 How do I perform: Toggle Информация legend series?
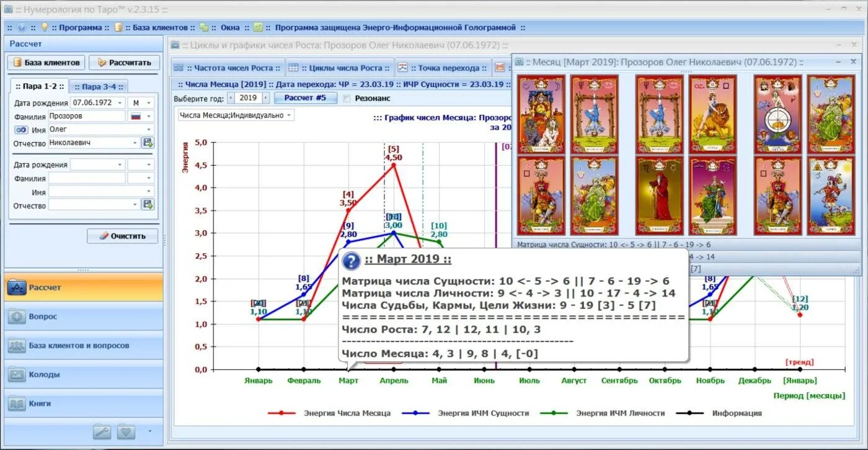pyautogui.click(x=719, y=413)
